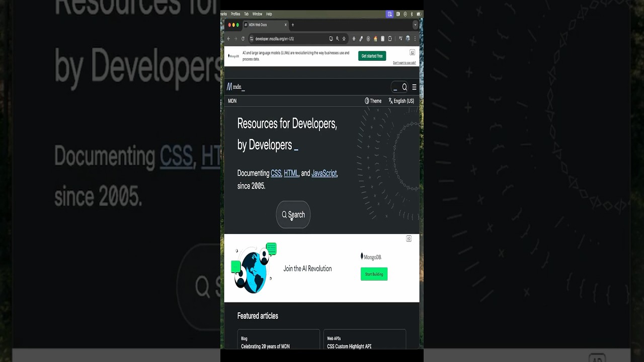Click the "Featured articles" heading
644x362 pixels.
tap(258, 316)
